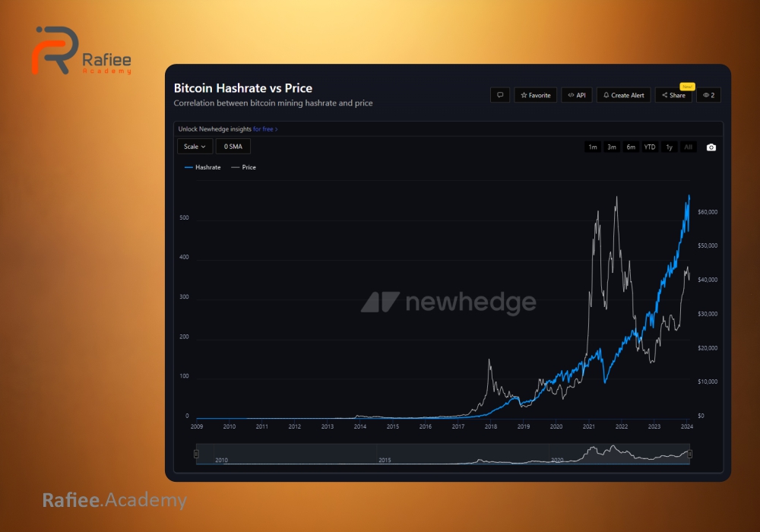Click the $30,000 price axis label

(707, 314)
